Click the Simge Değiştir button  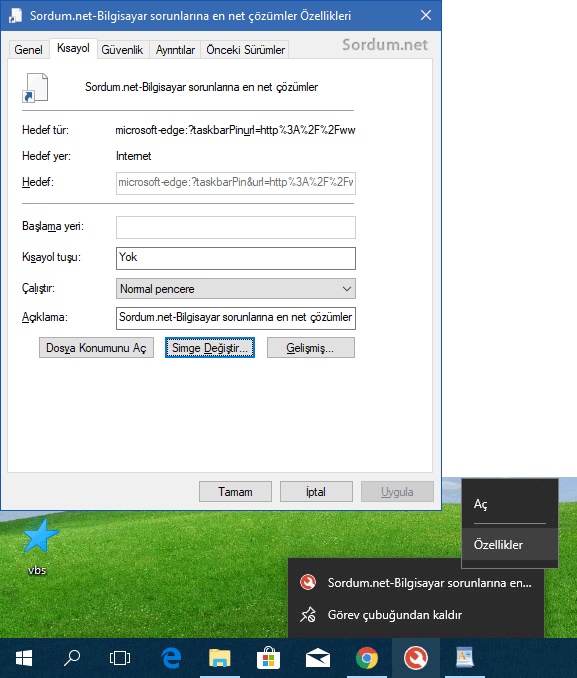[210, 348]
